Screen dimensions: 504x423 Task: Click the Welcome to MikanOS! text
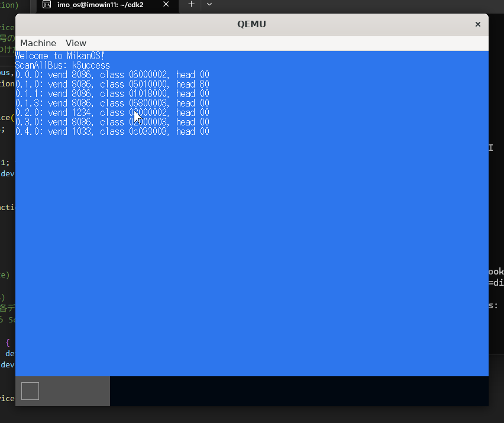pos(60,56)
